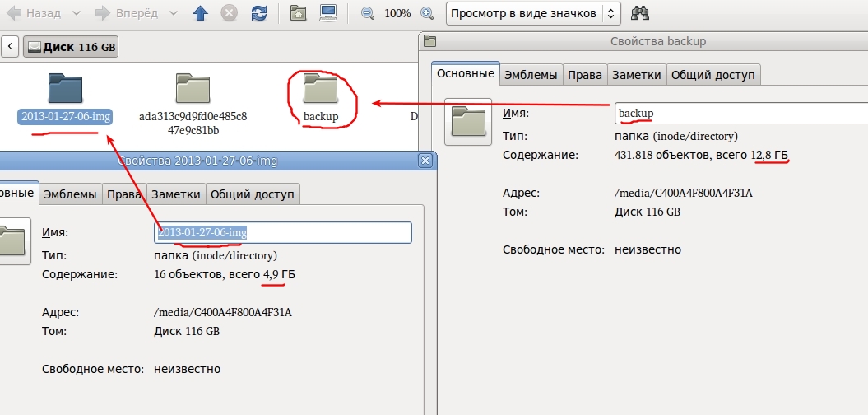Close the Свойства 2013-01-27-06-img dialog
The height and width of the screenshot is (415, 868).
tap(425, 161)
